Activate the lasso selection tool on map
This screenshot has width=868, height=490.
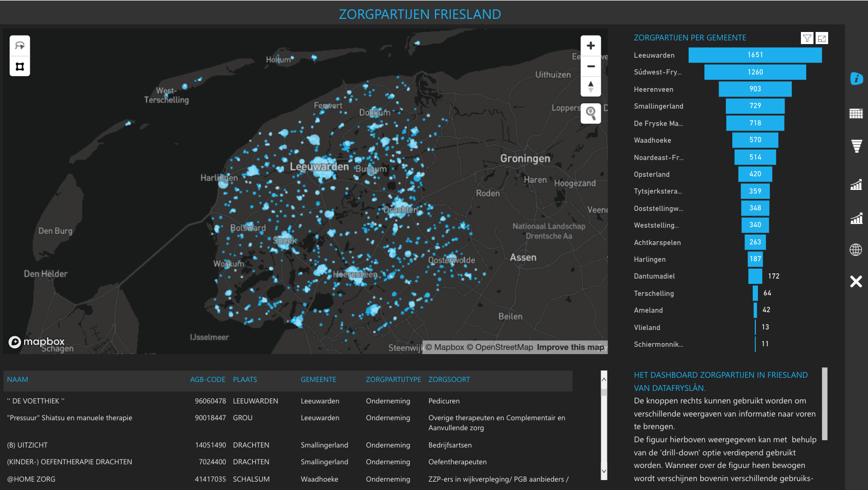click(x=20, y=46)
